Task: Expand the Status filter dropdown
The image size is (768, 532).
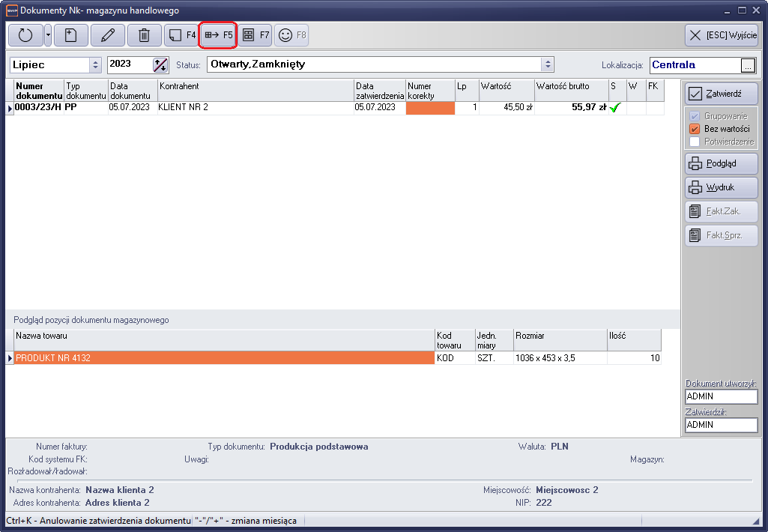Action: [548, 65]
